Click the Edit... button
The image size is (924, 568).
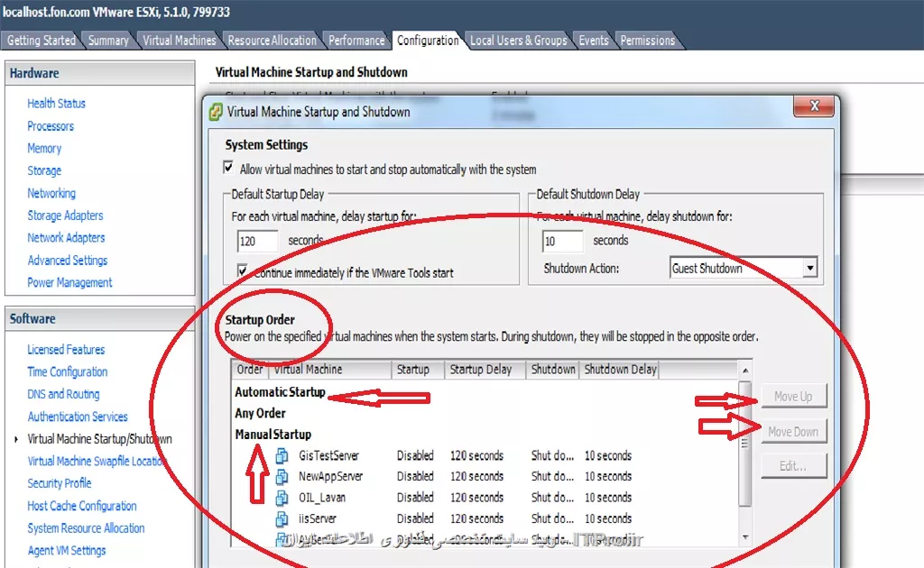pos(793,466)
